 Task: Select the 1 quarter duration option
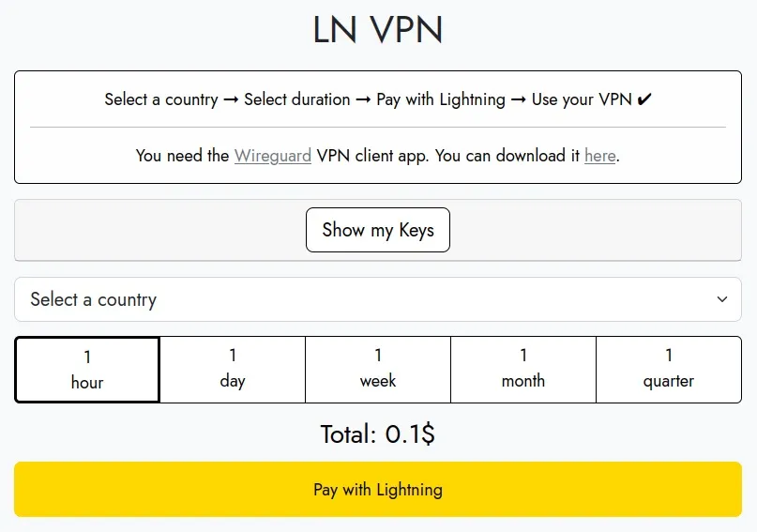pos(669,369)
